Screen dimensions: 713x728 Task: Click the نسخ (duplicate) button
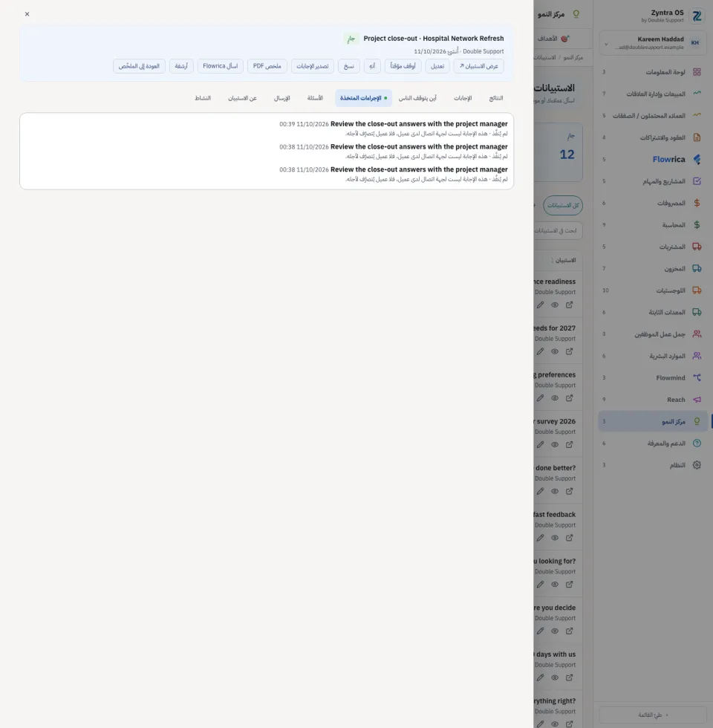(348, 66)
